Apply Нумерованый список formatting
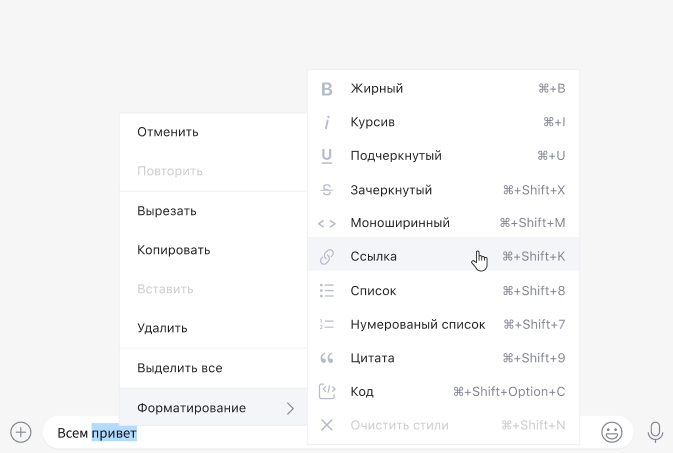 tap(417, 325)
